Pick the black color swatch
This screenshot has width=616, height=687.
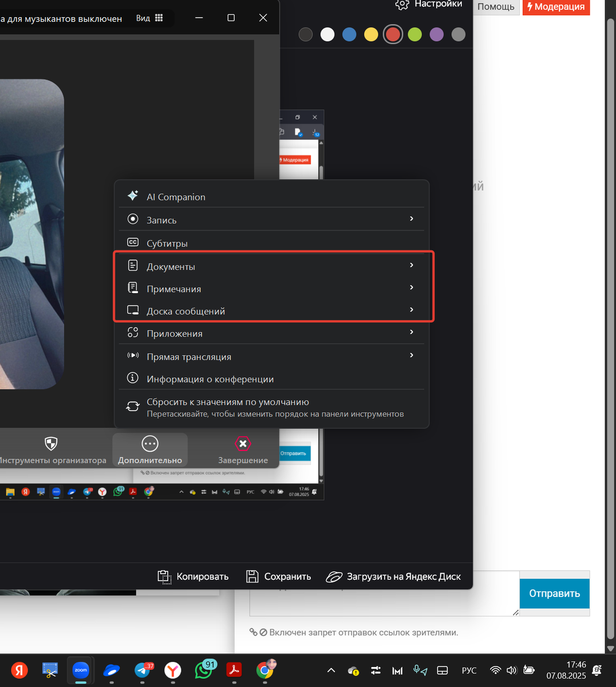pyautogui.click(x=306, y=34)
